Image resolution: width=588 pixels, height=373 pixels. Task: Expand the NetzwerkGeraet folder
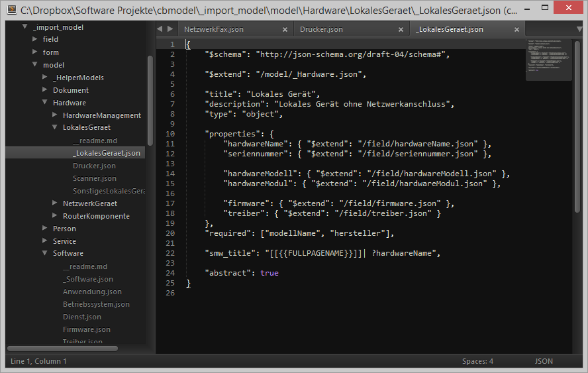tap(55, 203)
